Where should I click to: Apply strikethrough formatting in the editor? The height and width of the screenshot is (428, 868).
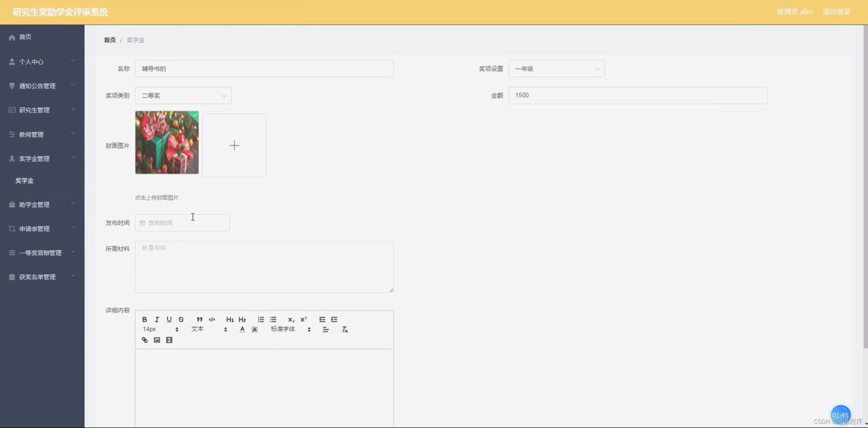[x=181, y=319]
